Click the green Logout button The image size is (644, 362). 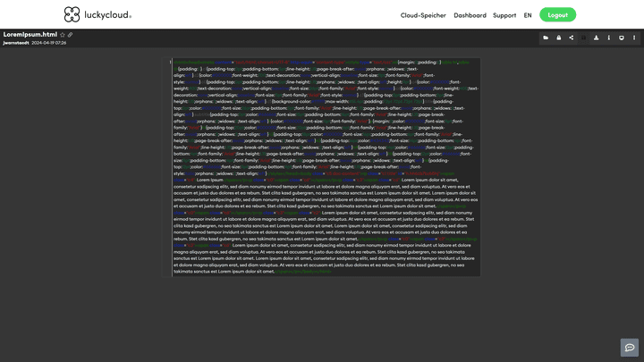coord(557,15)
